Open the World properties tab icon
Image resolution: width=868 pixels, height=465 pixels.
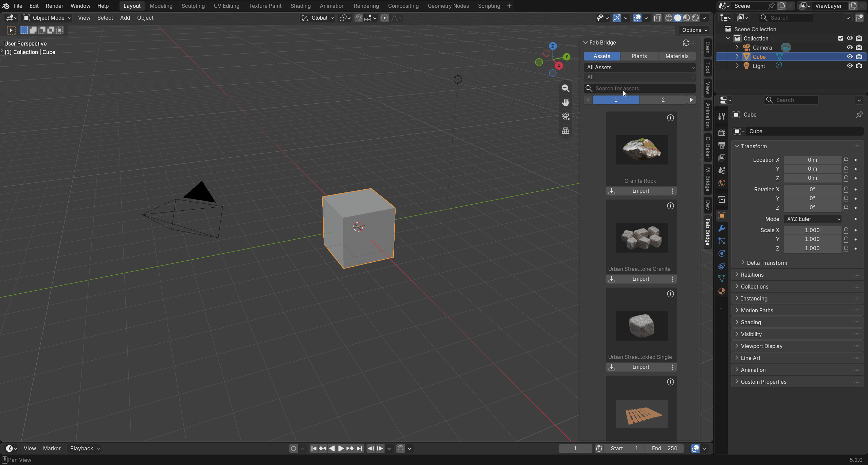click(x=722, y=183)
